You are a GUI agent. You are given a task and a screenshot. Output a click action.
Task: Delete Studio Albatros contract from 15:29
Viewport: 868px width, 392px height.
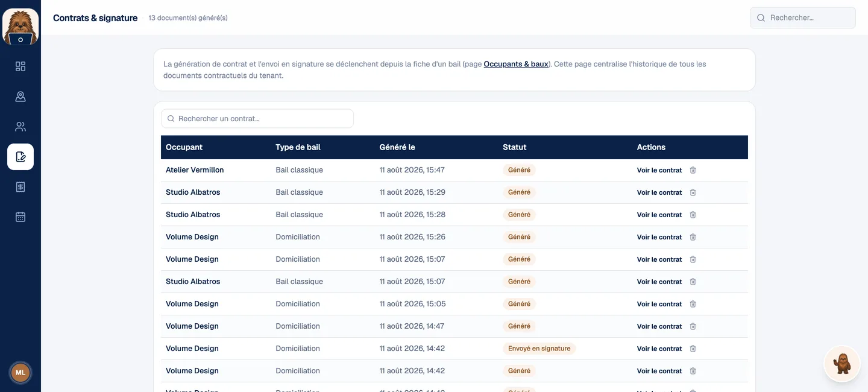coord(693,192)
